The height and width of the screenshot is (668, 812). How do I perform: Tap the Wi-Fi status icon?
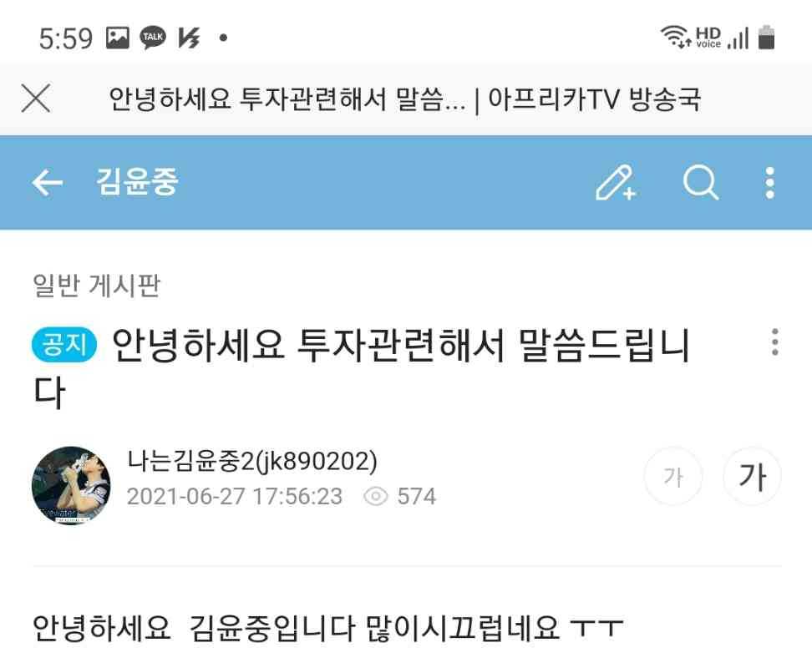675,36
